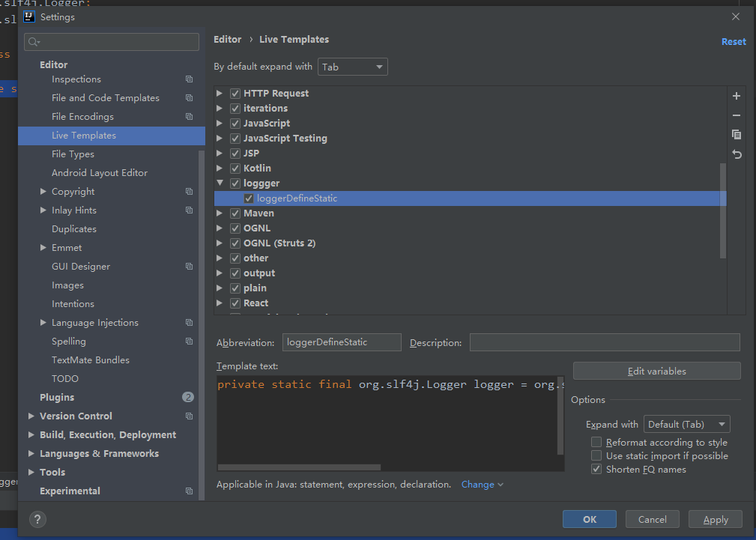Click project-level icon beside GUI Designer

(x=189, y=266)
